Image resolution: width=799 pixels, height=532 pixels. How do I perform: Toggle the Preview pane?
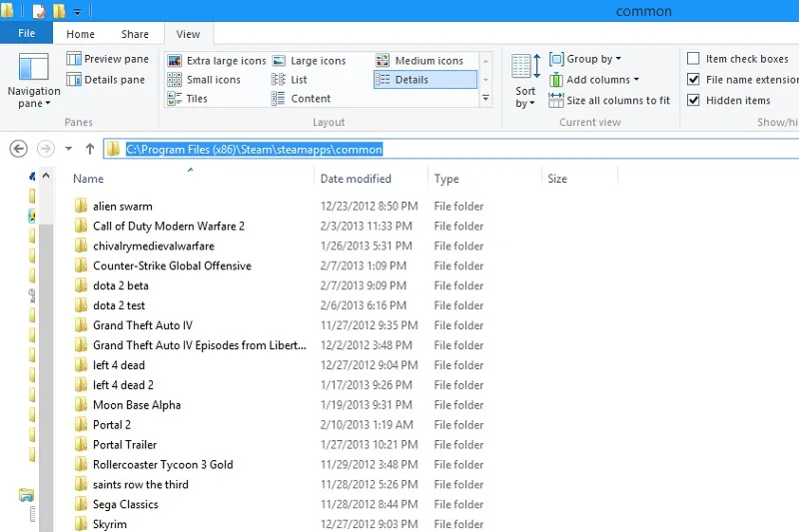pos(107,59)
